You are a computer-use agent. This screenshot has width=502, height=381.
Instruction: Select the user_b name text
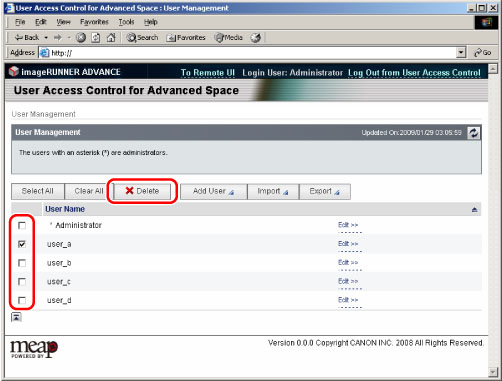59,263
